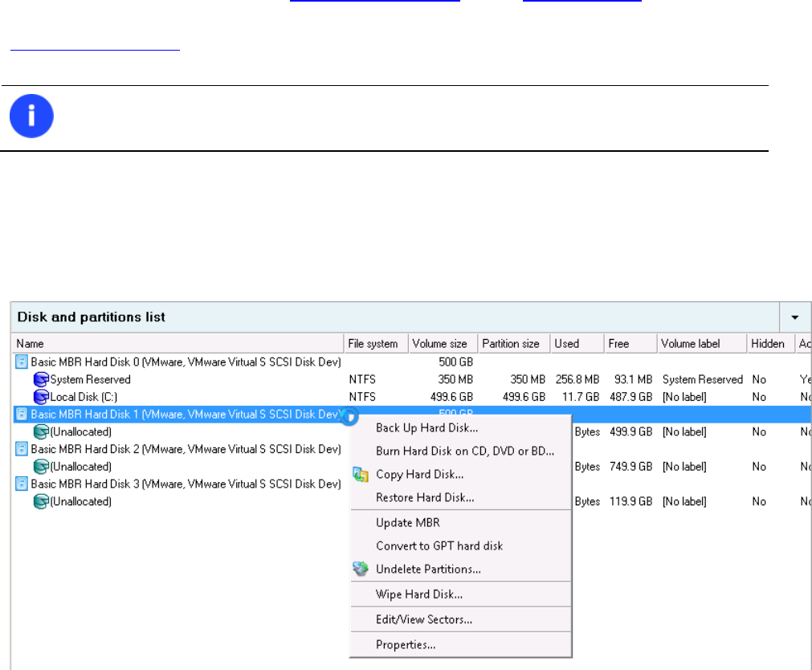This screenshot has width=812, height=670.
Task: Choose Burn Hard Disk on CD, DVD or BD...
Action: pos(461,451)
